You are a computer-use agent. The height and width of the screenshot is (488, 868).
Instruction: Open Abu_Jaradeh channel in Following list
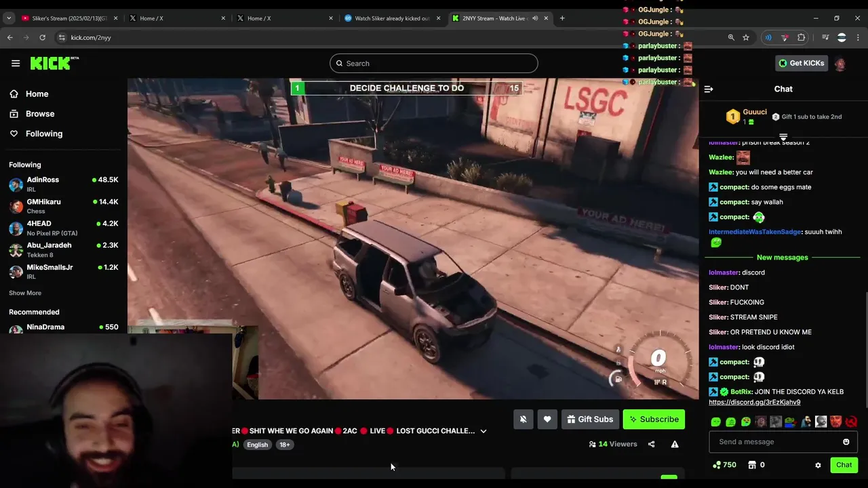point(64,249)
